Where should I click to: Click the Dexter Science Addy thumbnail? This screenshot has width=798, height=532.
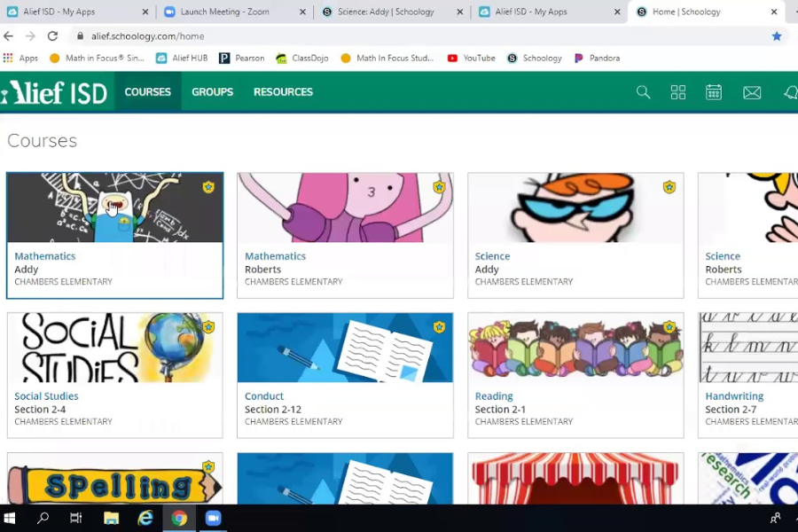(575, 207)
